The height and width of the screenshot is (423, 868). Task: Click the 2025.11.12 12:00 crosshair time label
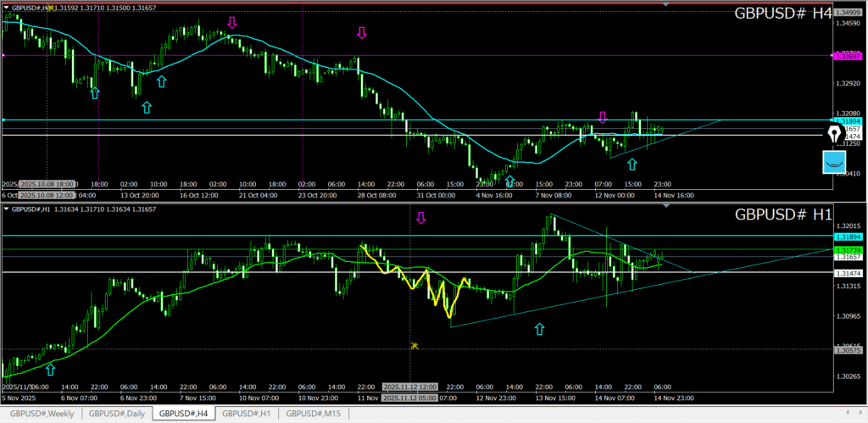click(x=410, y=387)
